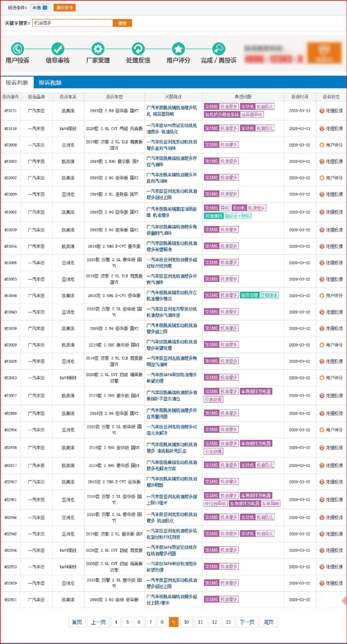Click 处理反馈 status icon for complaint 452961
Image resolution: width=347 pixels, height=644 pixels.
322,500
